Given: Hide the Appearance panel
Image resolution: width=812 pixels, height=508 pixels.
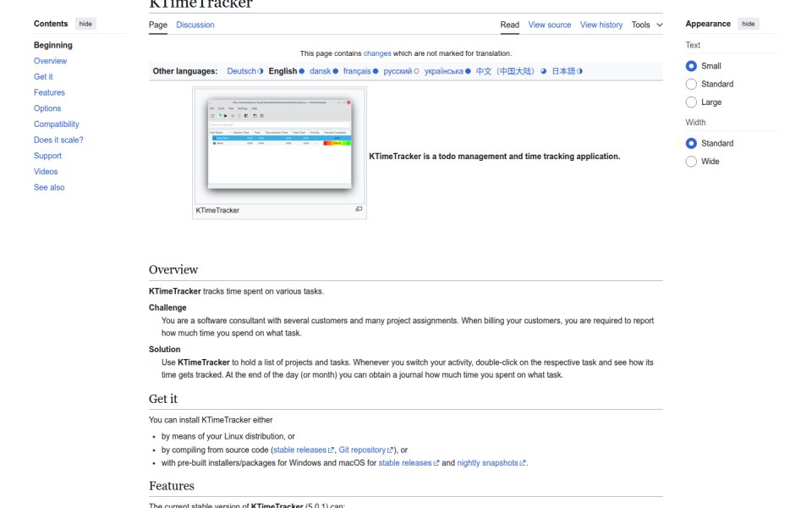Looking at the screenshot, I should 748,24.
